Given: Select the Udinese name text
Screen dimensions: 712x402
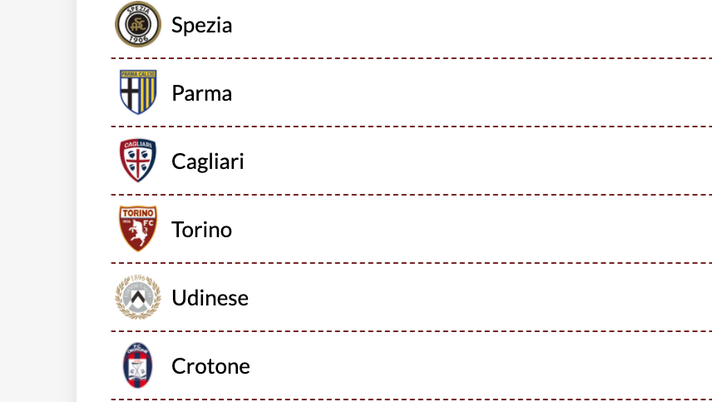Looking at the screenshot, I should click(210, 298).
